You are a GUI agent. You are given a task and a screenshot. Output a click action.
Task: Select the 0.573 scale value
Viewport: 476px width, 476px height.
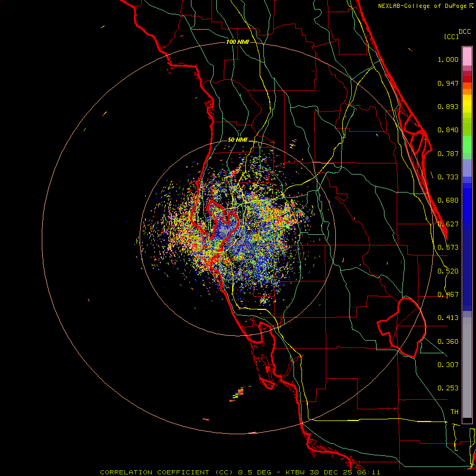[x=448, y=248]
